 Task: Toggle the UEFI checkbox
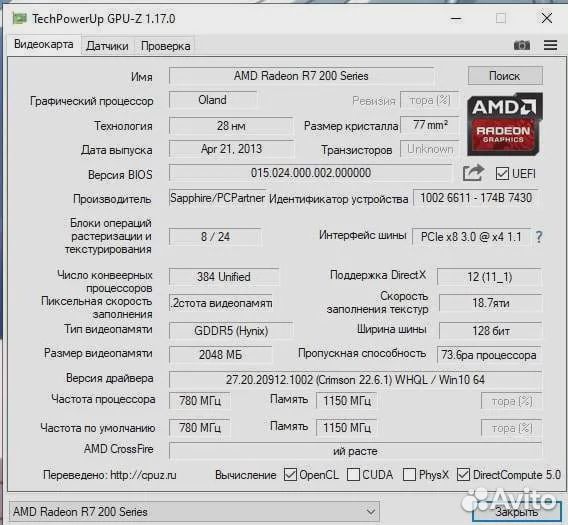502,174
